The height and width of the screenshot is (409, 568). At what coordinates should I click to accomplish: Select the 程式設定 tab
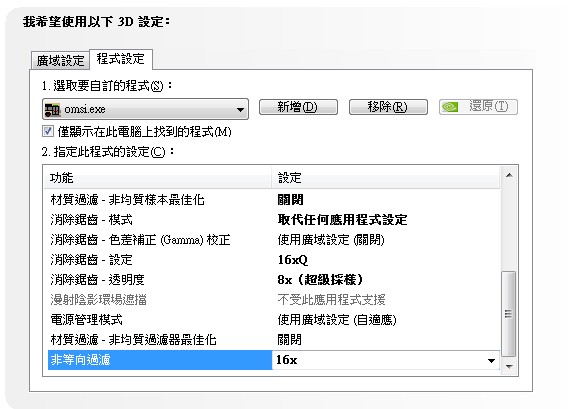click(x=121, y=59)
